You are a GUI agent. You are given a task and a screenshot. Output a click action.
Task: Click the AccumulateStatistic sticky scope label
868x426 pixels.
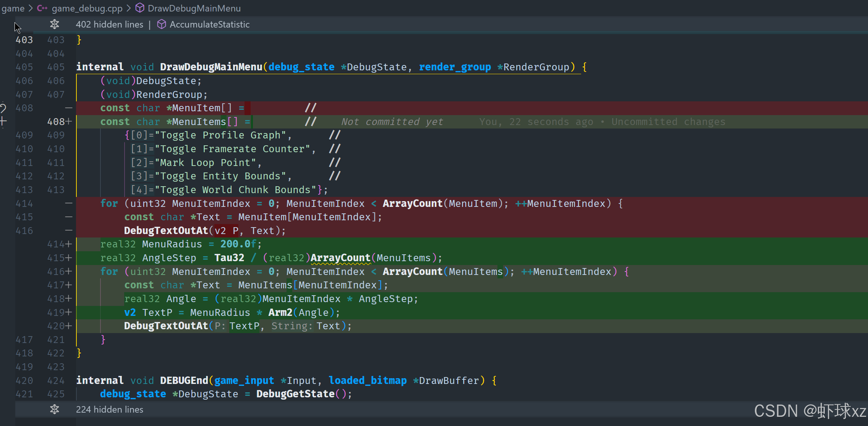(209, 24)
